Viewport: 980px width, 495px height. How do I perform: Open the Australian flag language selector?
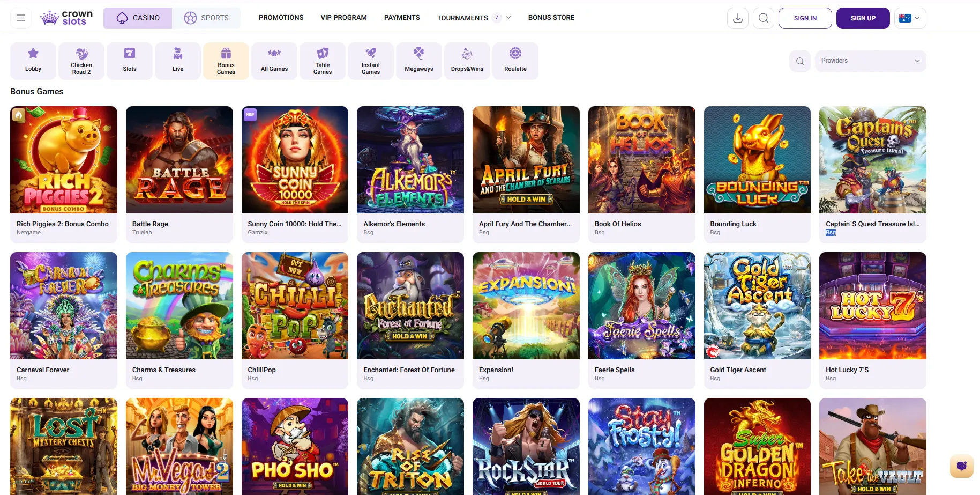[x=910, y=18]
